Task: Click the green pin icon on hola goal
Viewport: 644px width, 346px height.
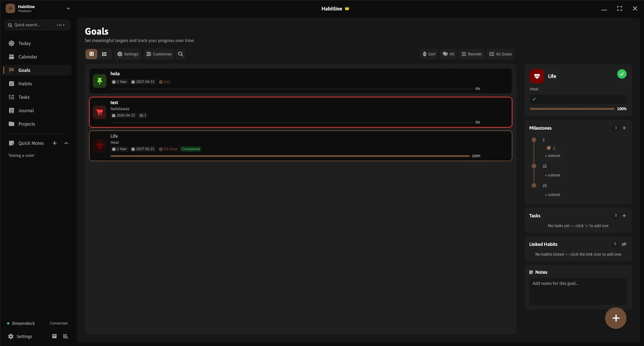Action: 100,81
